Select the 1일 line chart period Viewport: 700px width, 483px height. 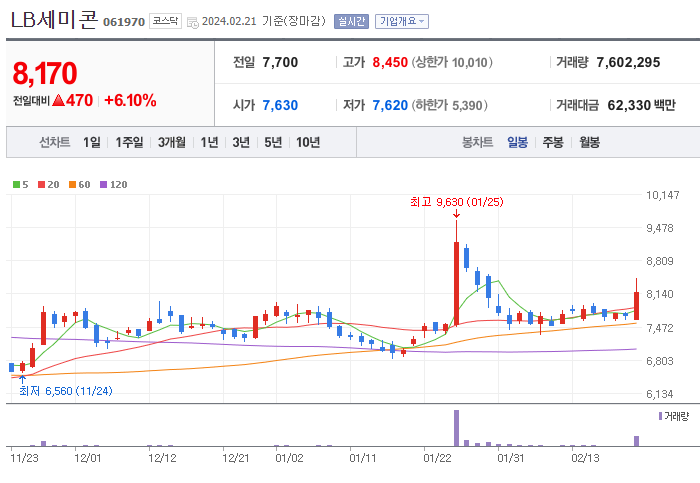pos(92,142)
